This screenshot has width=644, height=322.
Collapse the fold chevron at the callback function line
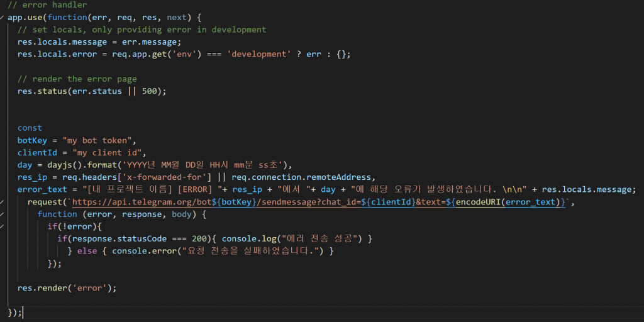pos(3,214)
